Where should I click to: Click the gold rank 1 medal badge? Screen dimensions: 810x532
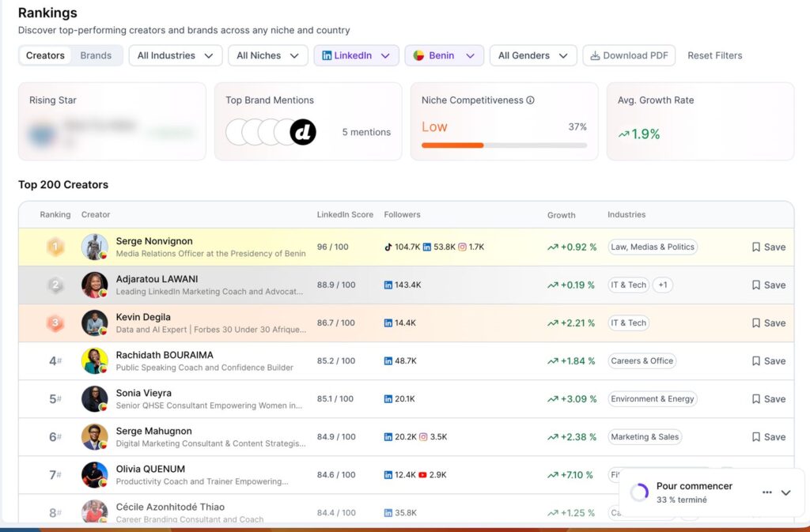click(x=55, y=247)
